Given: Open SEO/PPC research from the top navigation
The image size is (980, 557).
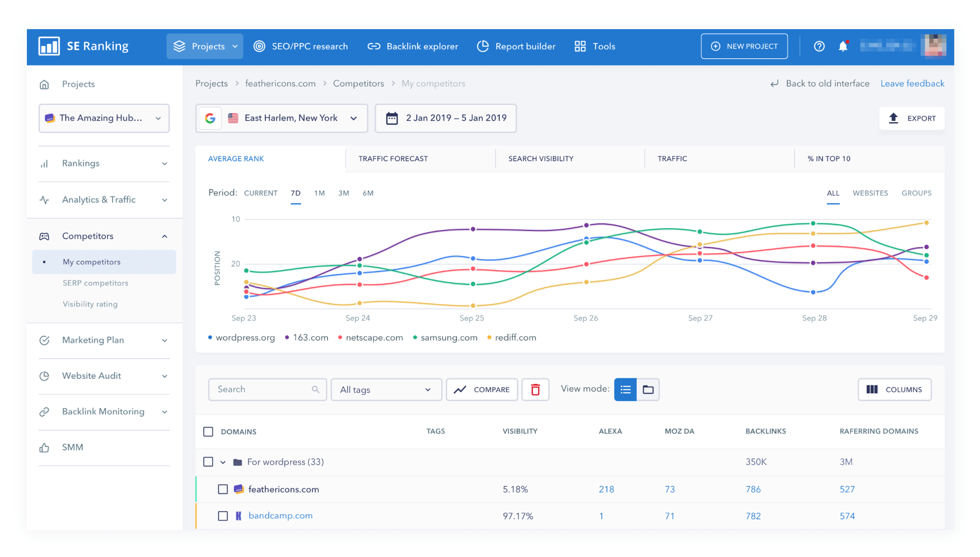Looking at the screenshot, I should [x=301, y=46].
